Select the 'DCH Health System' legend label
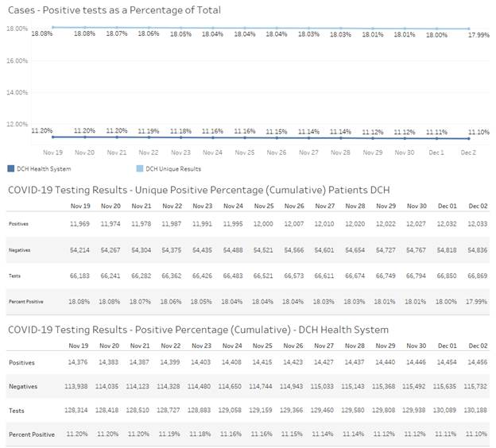The width and height of the screenshot is (496, 448). (x=44, y=169)
